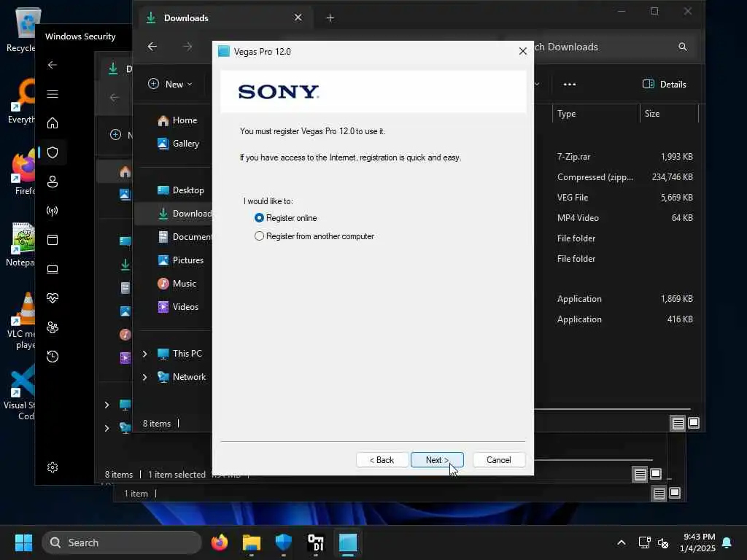Click forward arrow in Downloads window
The image size is (747, 560).
(187, 46)
